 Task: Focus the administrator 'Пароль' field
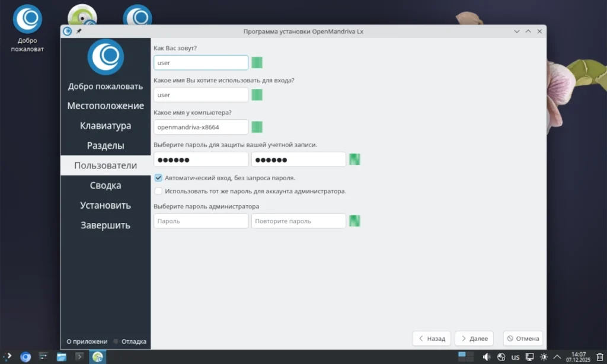[x=201, y=221]
